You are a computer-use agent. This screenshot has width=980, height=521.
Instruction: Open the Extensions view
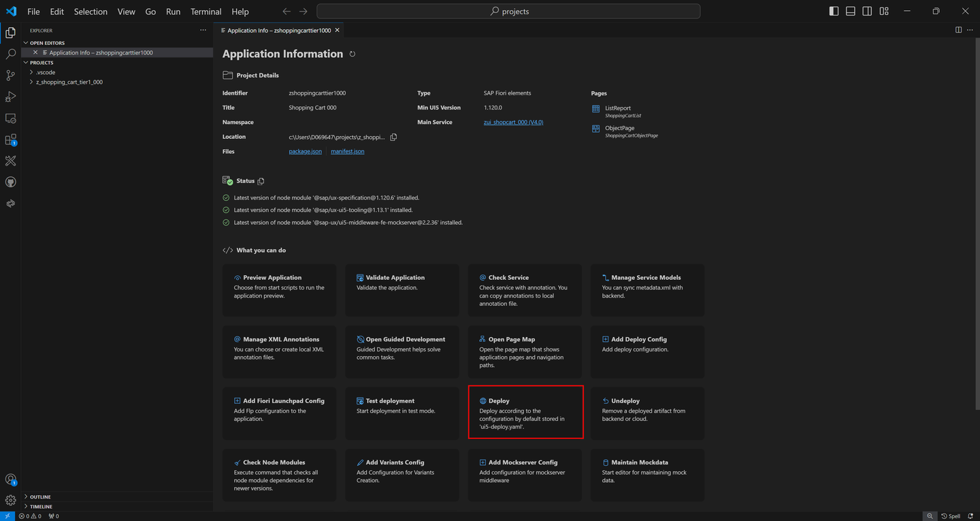pyautogui.click(x=10, y=140)
